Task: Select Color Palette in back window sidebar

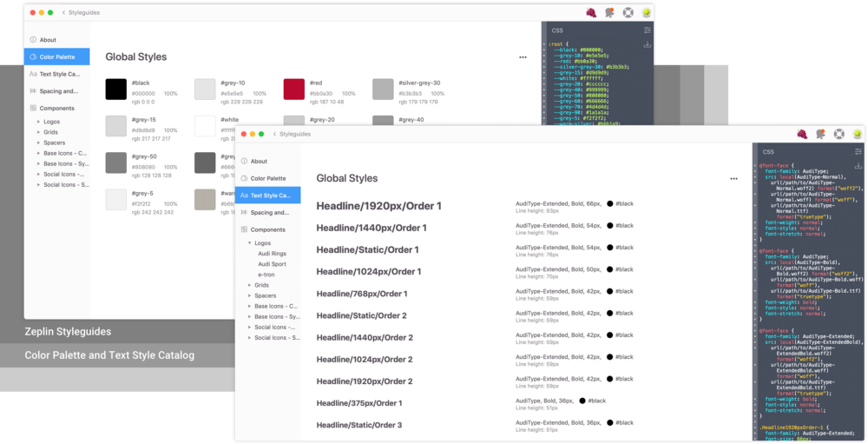Action: click(x=57, y=56)
